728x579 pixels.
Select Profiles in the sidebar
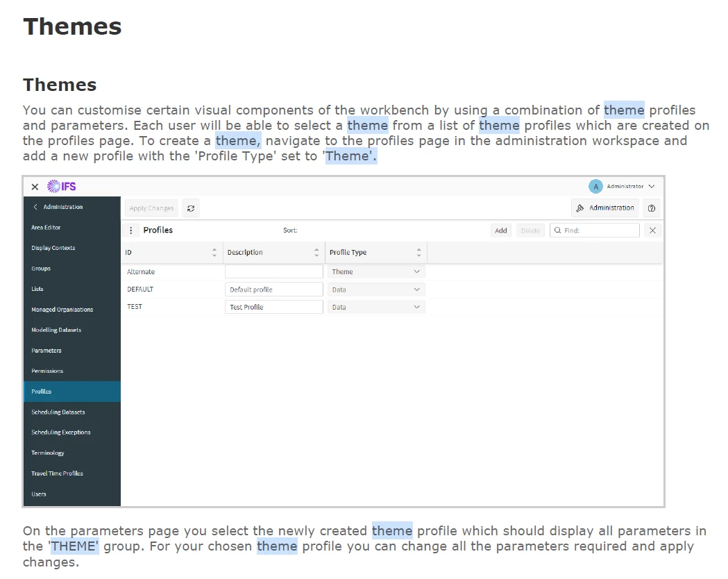tap(72, 392)
